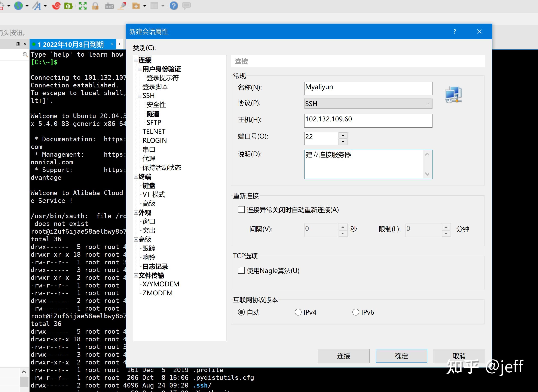Select the IPv6 radio button
Viewport: 538px width, 392px height.
click(x=356, y=312)
